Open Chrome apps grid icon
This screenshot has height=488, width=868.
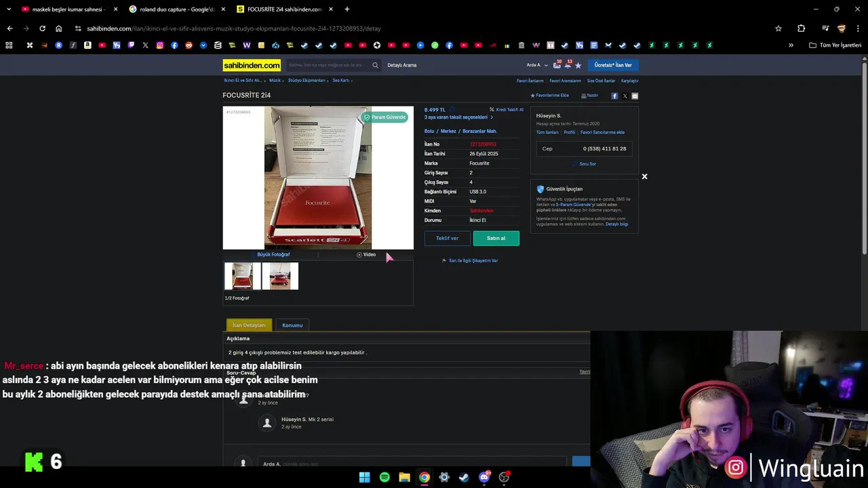click(9, 45)
